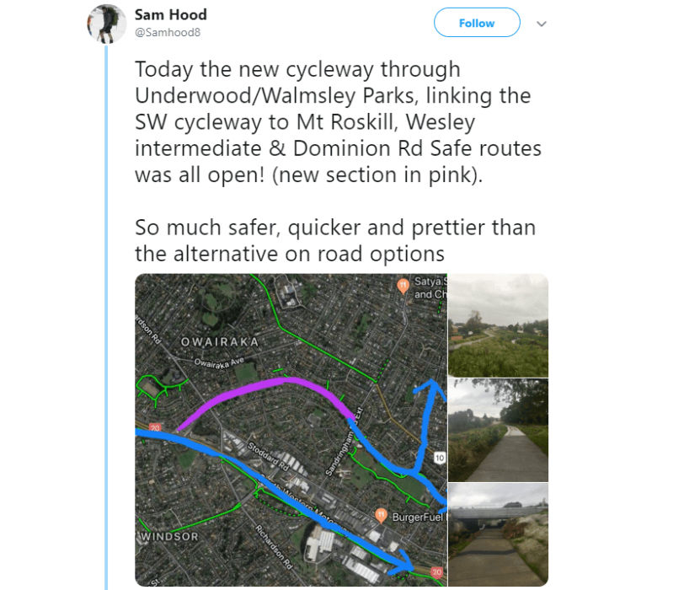Click the bottom-right route 20 highway shield
This screenshot has width=700, height=590.
point(435,572)
